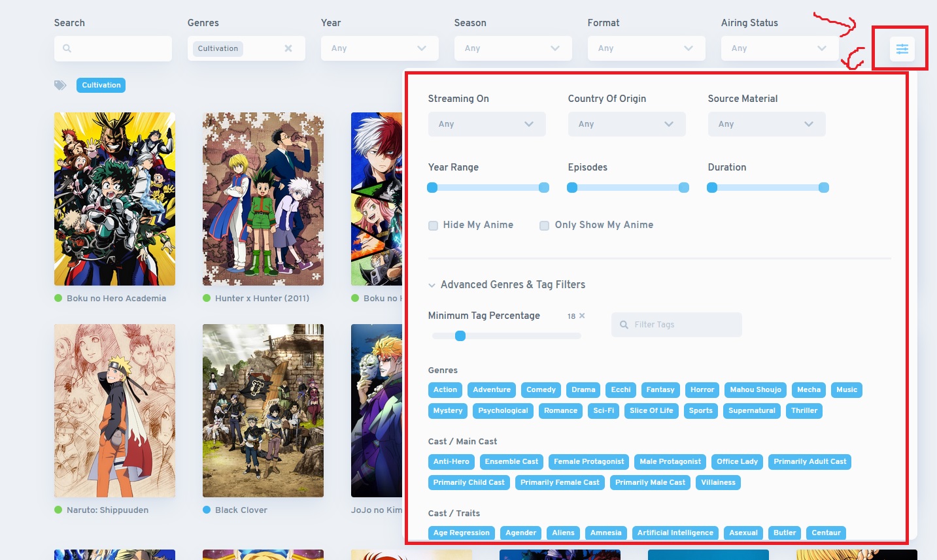The image size is (937, 560).
Task: Select the Primarily Child Cast tag
Action: tap(469, 483)
